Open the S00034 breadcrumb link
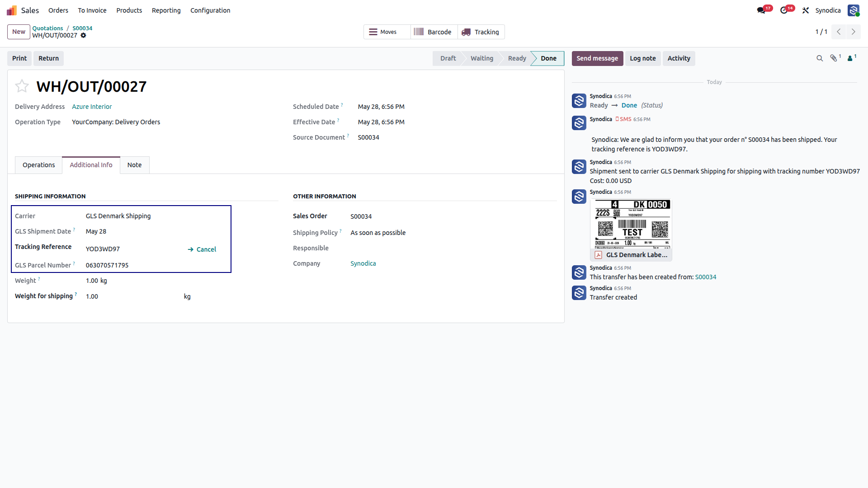Viewport: 868px width, 488px height. 82,28
